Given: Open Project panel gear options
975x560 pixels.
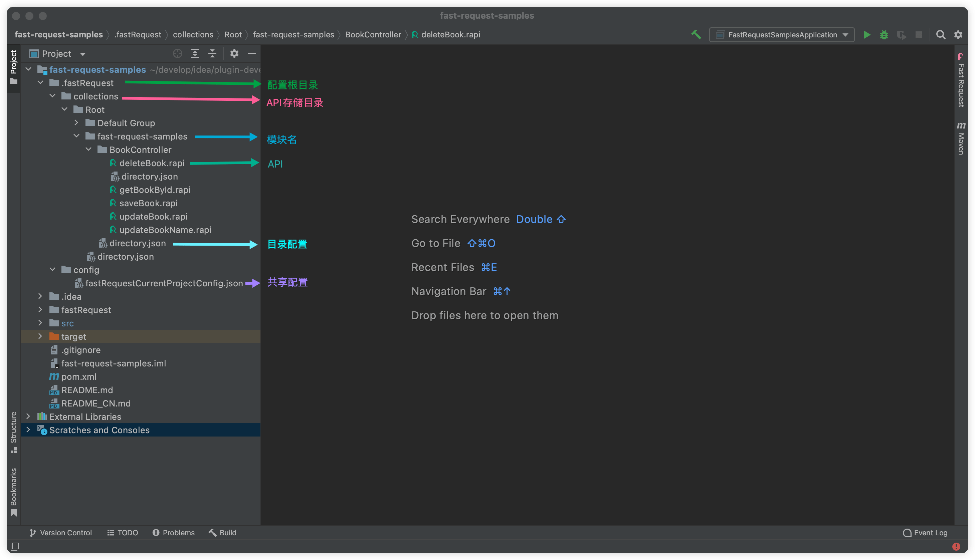Looking at the screenshot, I should pos(234,53).
